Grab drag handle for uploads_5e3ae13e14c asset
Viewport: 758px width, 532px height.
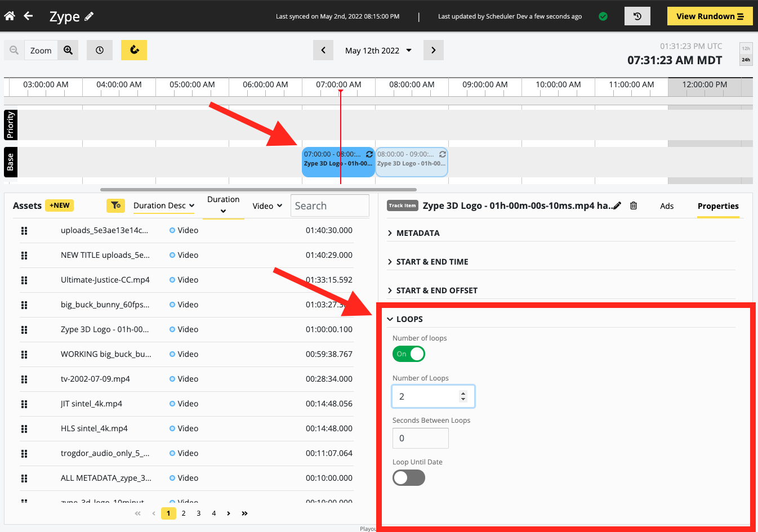point(24,231)
